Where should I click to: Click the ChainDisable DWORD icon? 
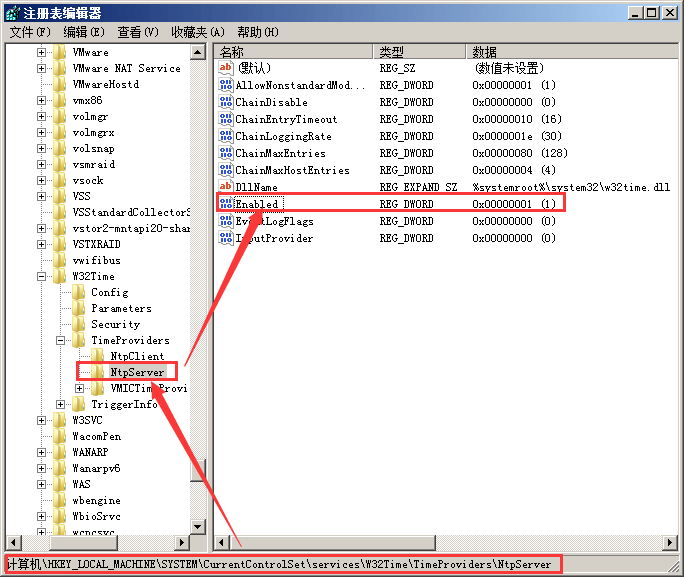pos(226,102)
